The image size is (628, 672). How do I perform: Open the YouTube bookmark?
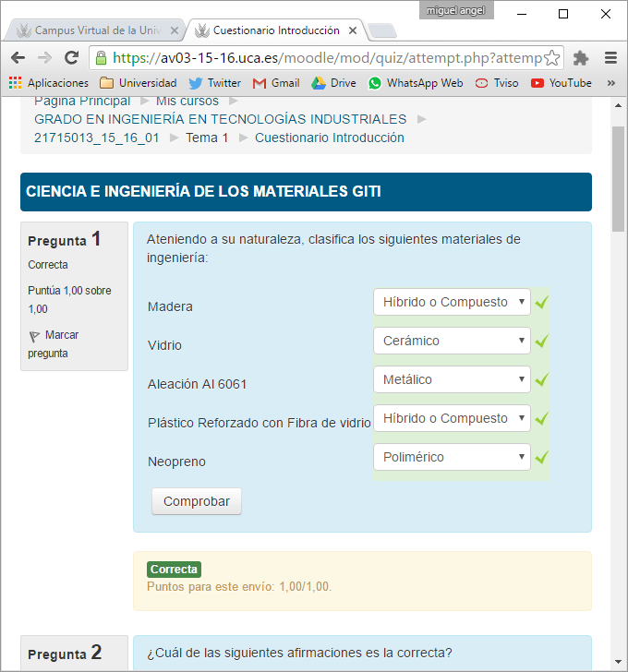561,83
